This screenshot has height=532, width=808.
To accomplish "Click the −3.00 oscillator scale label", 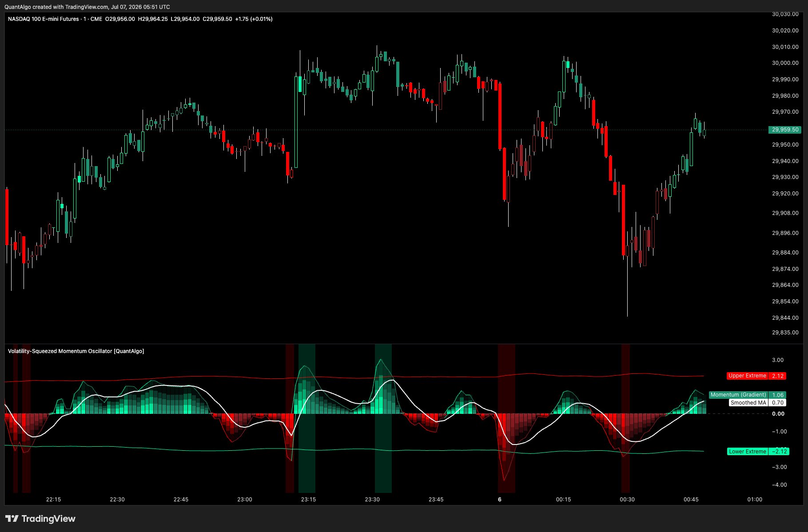I will point(779,467).
